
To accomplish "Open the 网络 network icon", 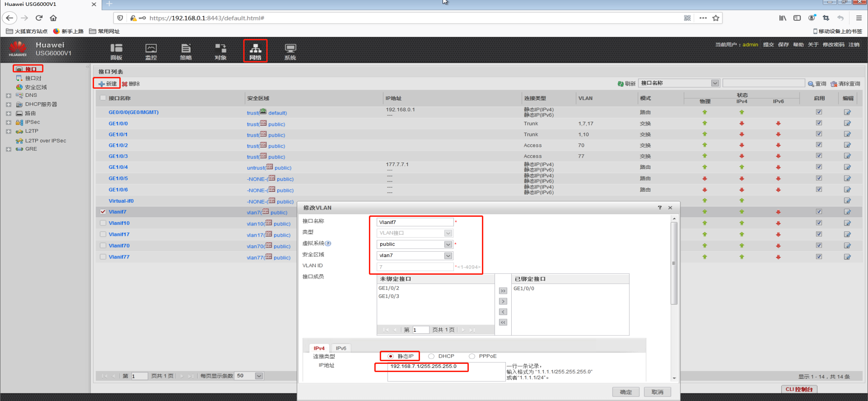I will click(255, 51).
